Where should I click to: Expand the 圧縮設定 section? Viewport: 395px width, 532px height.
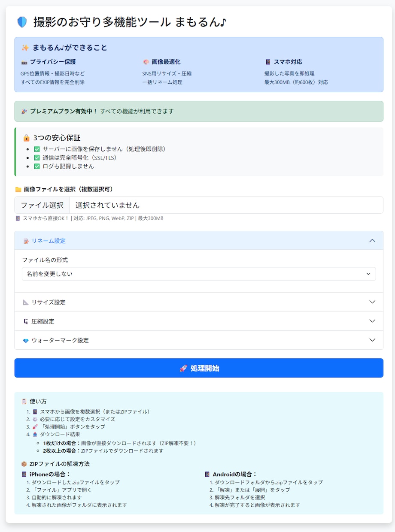[199, 321]
